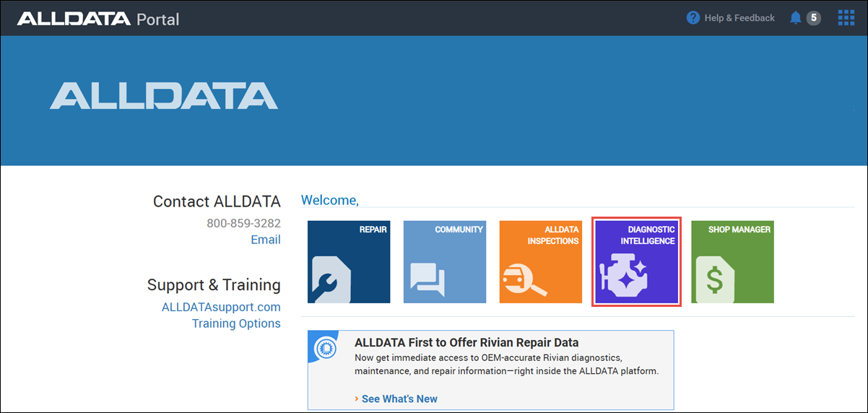The height and width of the screenshot is (413, 868).
Task: Click the large ALLDATA banner logo
Action: pos(164,96)
